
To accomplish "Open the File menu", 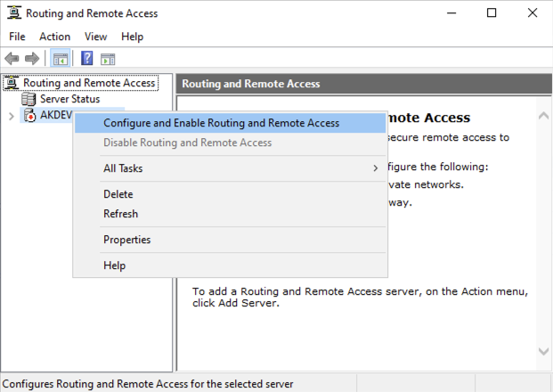I will [x=17, y=37].
